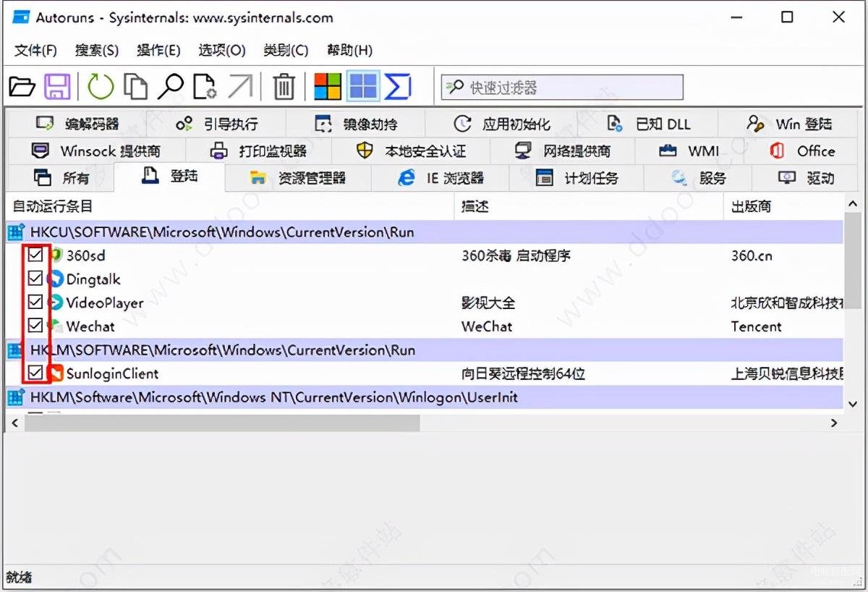Image resolution: width=868 pixels, height=592 pixels.
Task: Open the 类别(C) menu
Action: coord(286,50)
